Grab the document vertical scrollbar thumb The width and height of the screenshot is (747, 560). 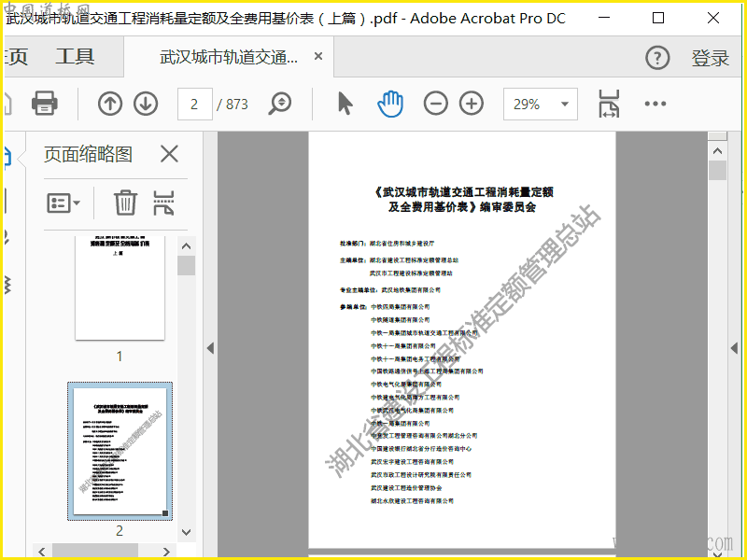click(x=717, y=171)
